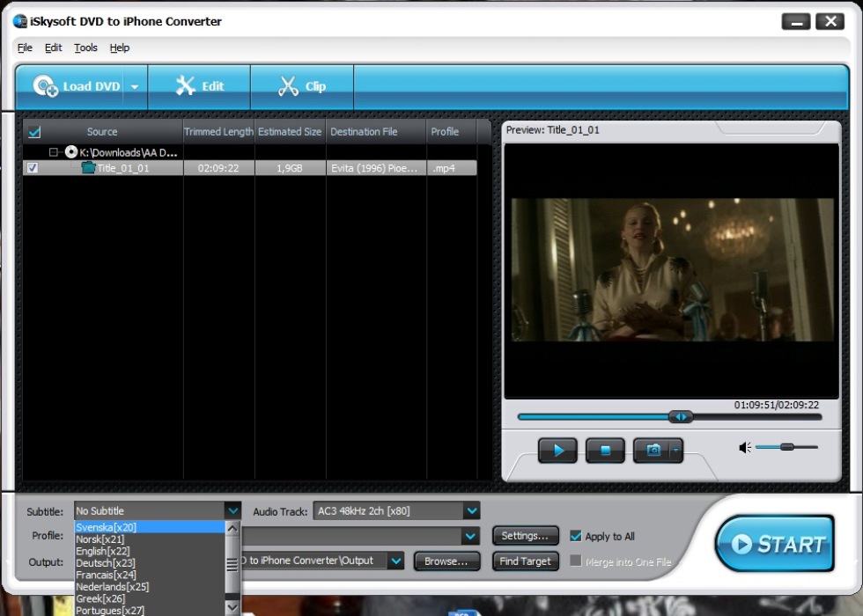Click the Find Target button
The image size is (863, 616).
[x=525, y=561]
